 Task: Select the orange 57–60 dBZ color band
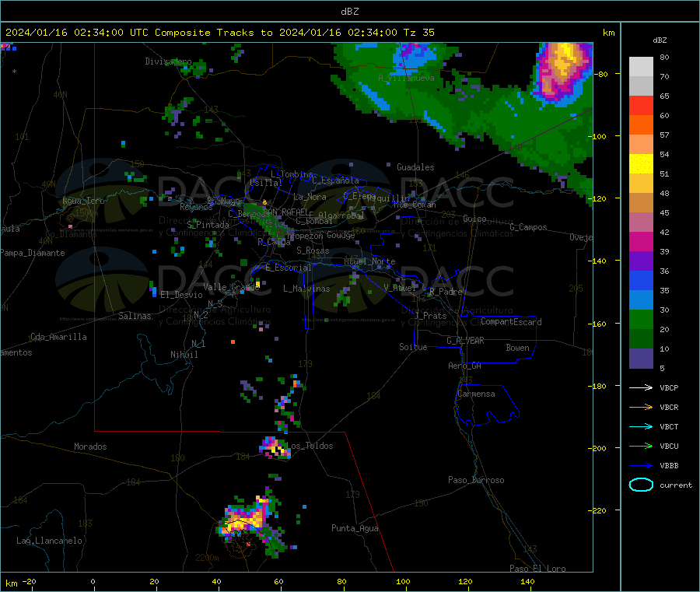[641, 125]
